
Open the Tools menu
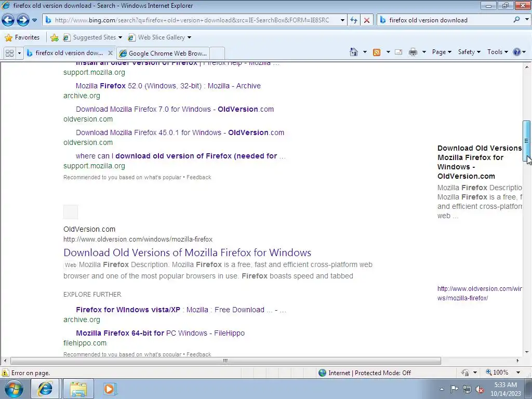coord(497,52)
